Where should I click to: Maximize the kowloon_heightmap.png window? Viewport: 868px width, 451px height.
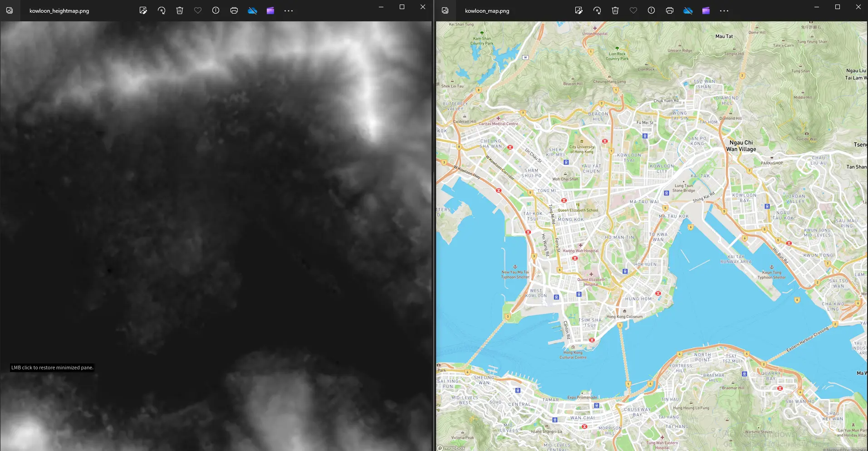pyautogui.click(x=402, y=7)
